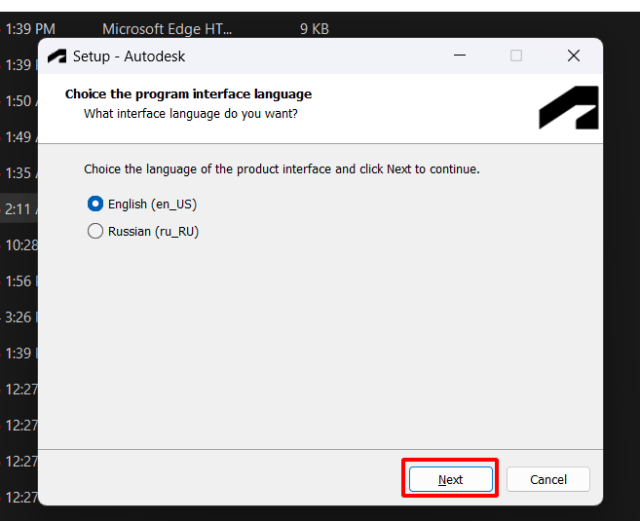The image size is (640, 522).
Task: Select the highlighted 2:11 file row
Action: tap(19, 209)
